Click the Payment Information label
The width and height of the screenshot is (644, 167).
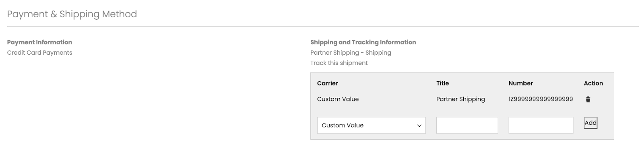(x=39, y=42)
